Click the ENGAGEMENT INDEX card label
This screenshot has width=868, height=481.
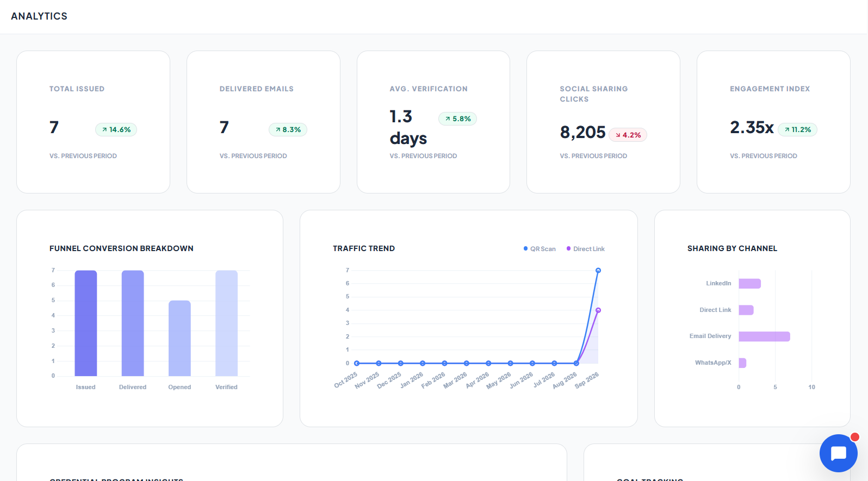point(770,89)
